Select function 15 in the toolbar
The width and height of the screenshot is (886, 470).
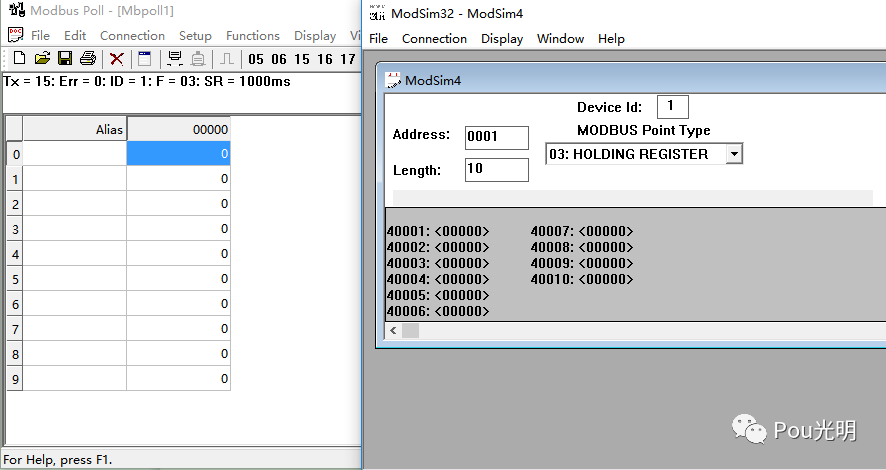tap(302, 59)
